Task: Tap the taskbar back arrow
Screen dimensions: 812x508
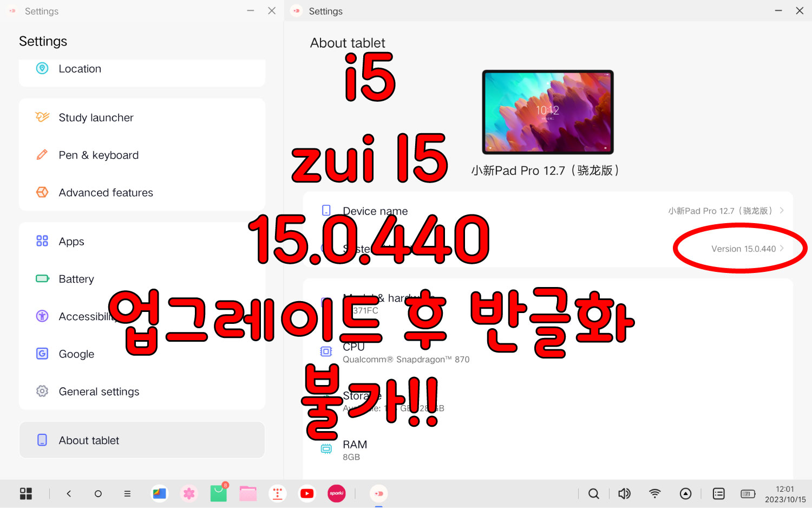Action: pyautogui.click(x=69, y=493)
